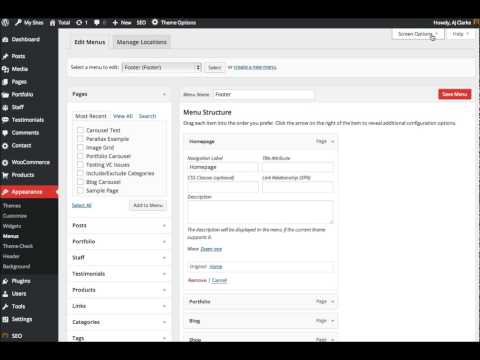Open Customize submenu item

[15, 216]
